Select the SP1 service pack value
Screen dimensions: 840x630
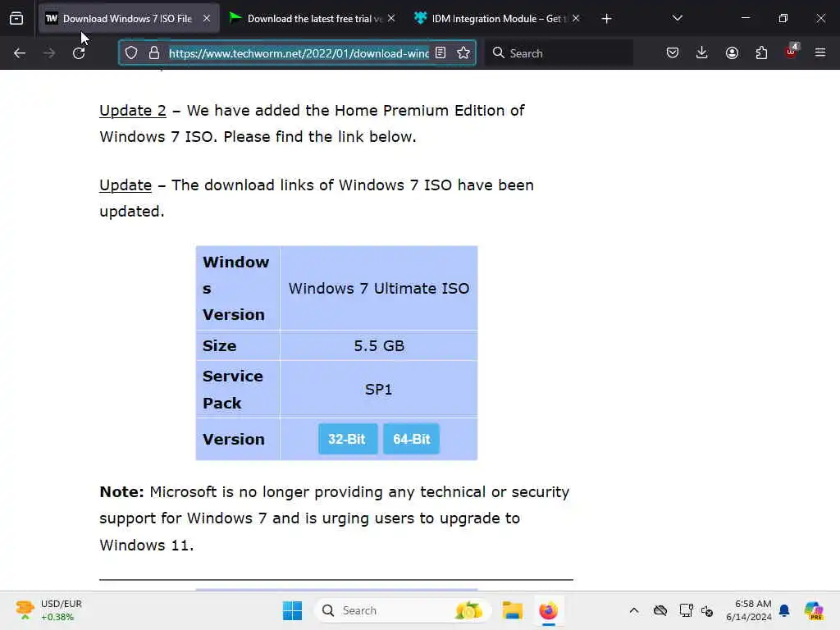379,390
